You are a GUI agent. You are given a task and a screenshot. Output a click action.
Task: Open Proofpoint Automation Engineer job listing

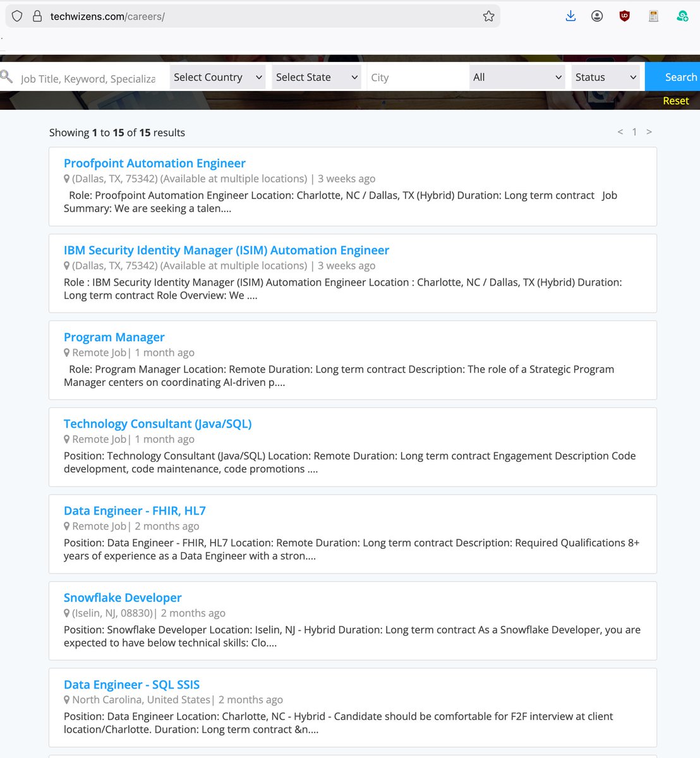coord(155,163)
